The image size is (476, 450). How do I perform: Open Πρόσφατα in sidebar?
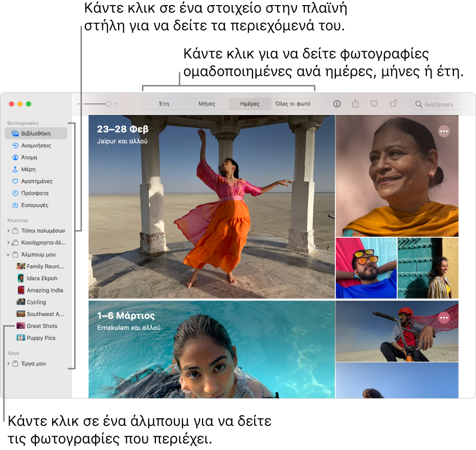pyautogui.click(x=36, y=193)
